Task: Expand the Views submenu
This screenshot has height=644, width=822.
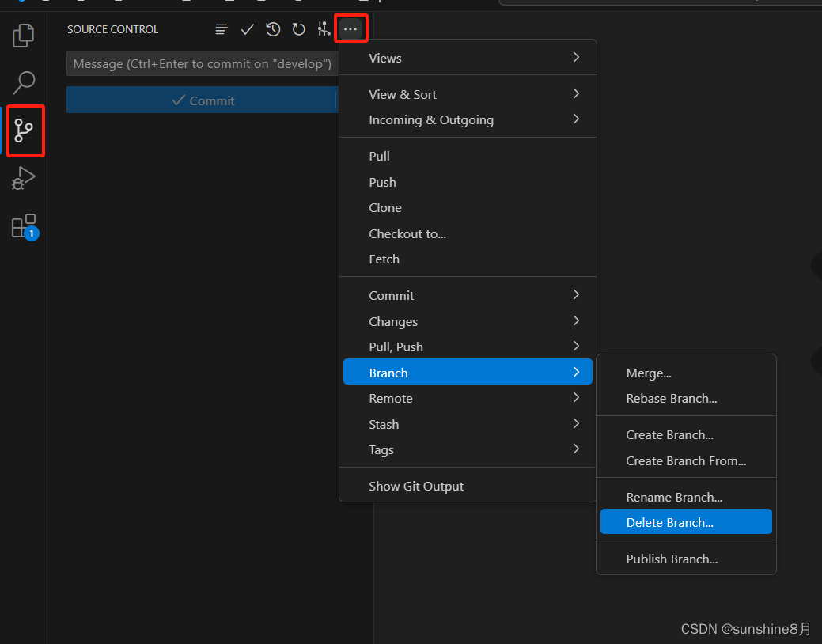Action: pyautogui.click(x=468, y=58)
